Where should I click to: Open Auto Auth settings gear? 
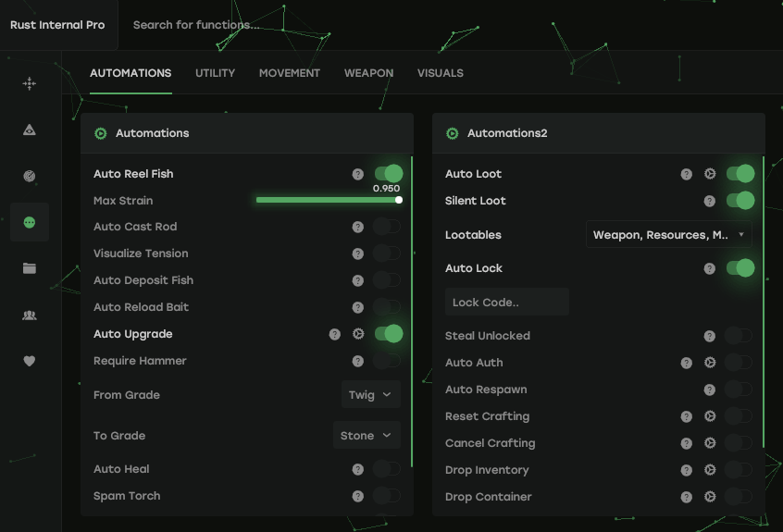tap(710, 363)
